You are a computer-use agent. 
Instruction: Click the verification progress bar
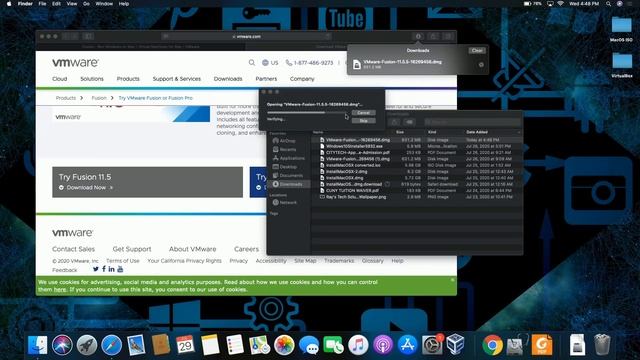pos(307,113)
